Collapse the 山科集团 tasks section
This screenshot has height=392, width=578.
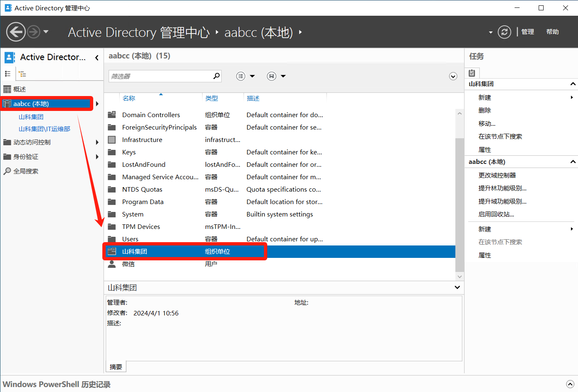[x=573, y=84]
